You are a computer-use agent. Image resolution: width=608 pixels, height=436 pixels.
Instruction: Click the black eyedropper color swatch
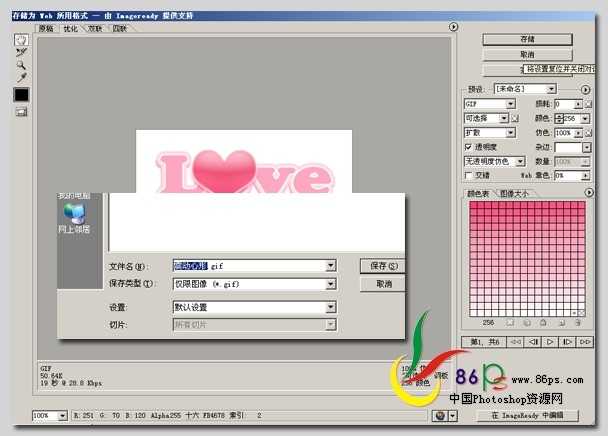[x=21, y=95]
